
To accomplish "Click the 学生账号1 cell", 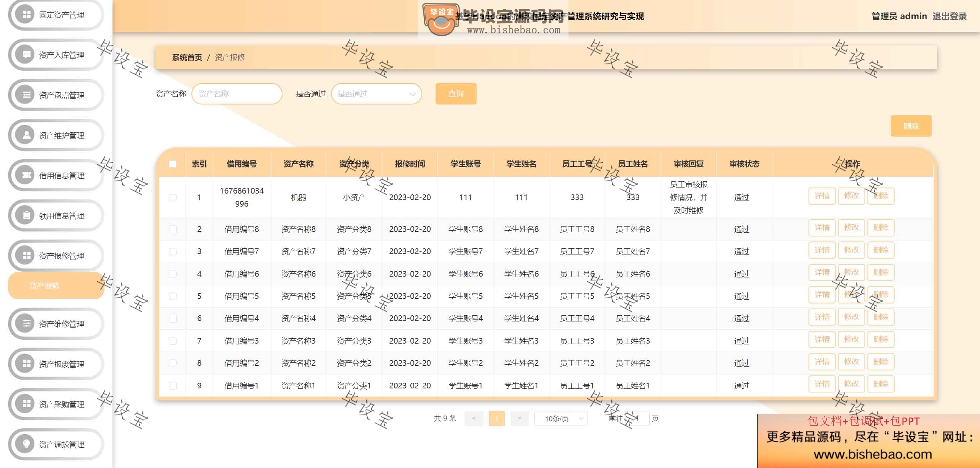I will [x=465, y=385].
